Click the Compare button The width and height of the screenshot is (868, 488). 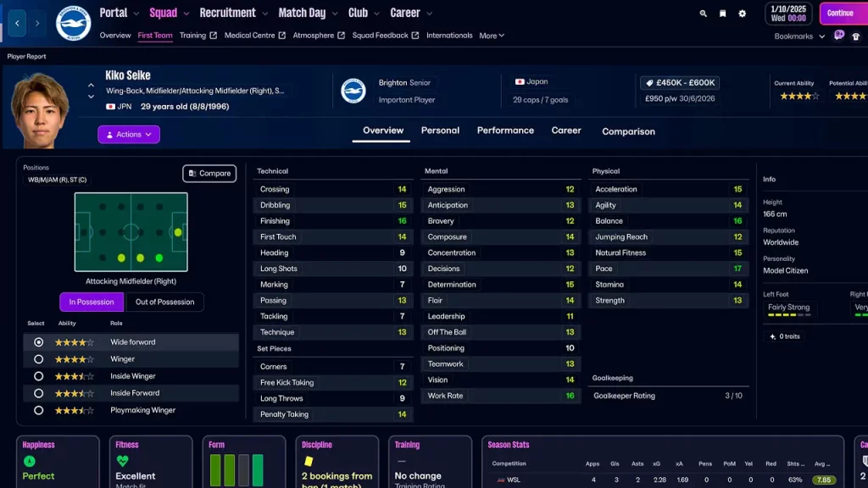tap(209, 173)
